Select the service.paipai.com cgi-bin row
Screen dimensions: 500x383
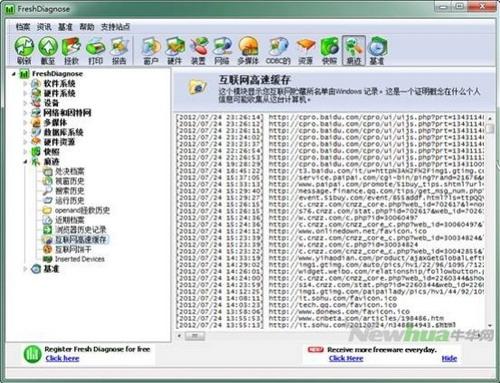pos(330,177)
